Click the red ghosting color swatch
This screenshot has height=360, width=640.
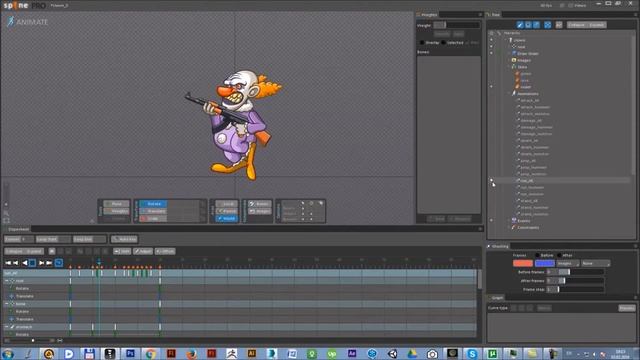click(523, 263)
